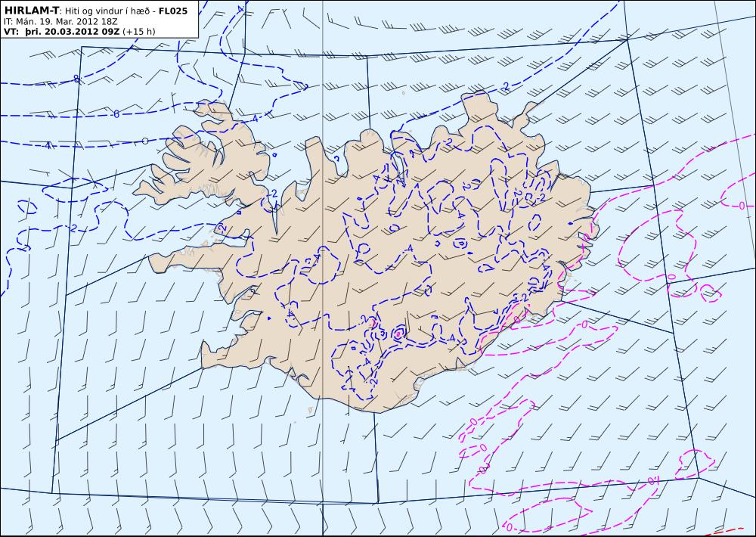Click the FL025 flight level label
The image size is (756, 537).
click(172, 11)
